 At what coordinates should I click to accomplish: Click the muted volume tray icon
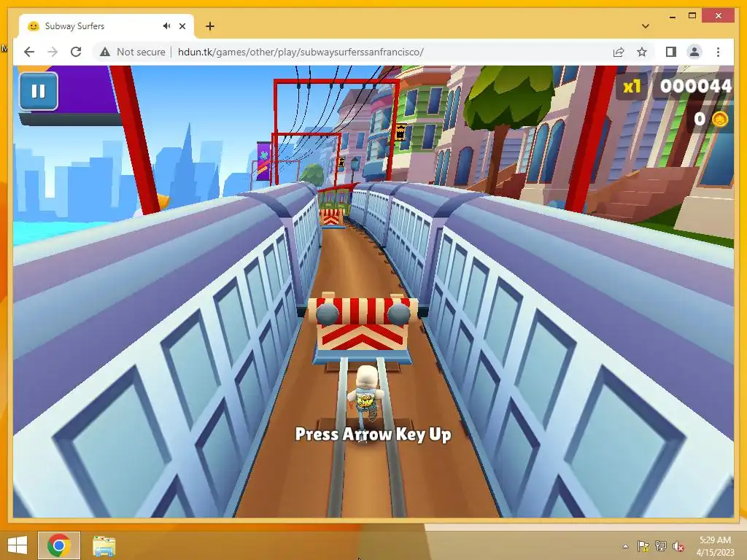tap(678, 546)
